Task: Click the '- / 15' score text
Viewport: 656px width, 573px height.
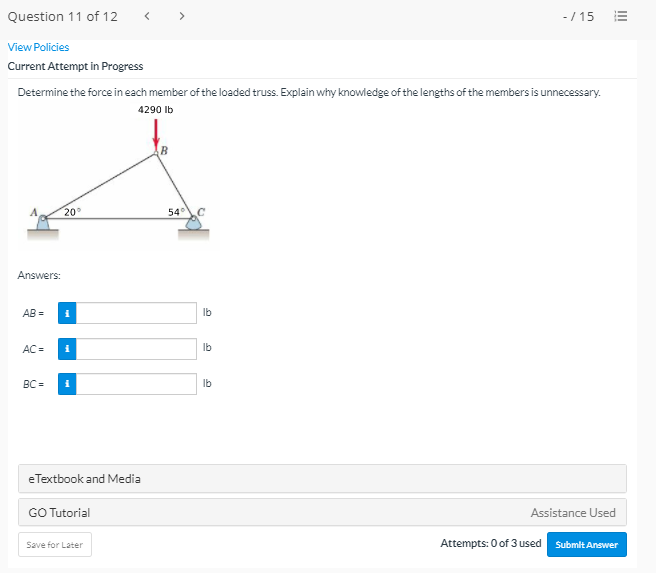Action: click(x=578, y=17)
